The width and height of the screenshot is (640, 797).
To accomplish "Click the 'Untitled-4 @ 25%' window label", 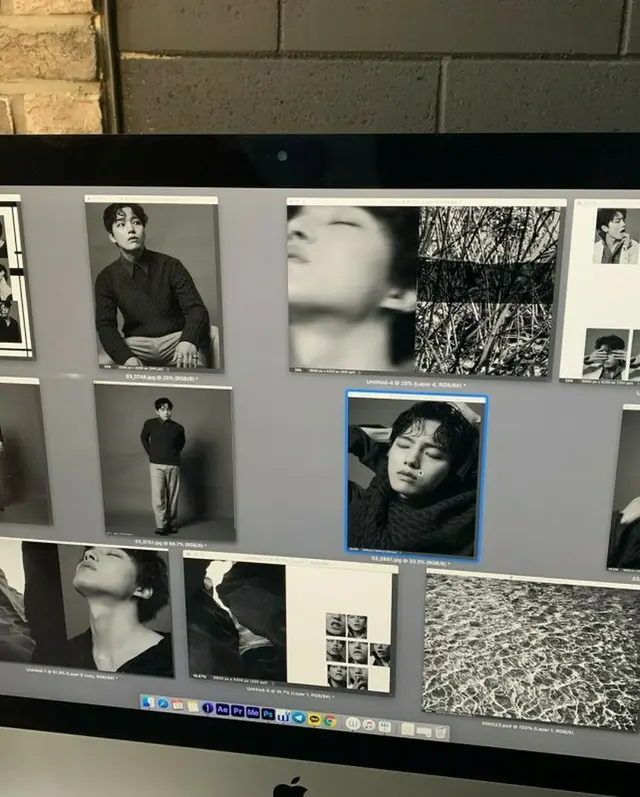I will point(415,384).
